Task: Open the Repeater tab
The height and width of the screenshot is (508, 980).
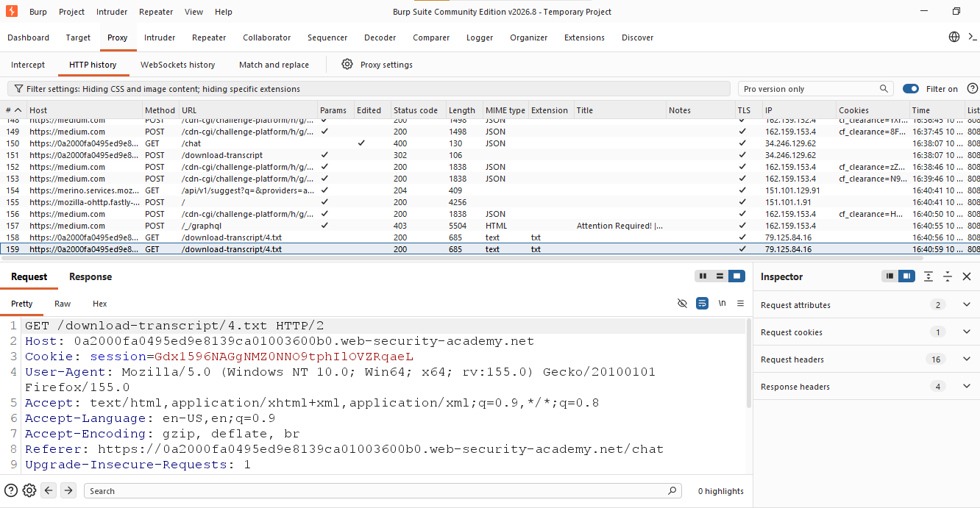Action: click(x=209, y=37)
